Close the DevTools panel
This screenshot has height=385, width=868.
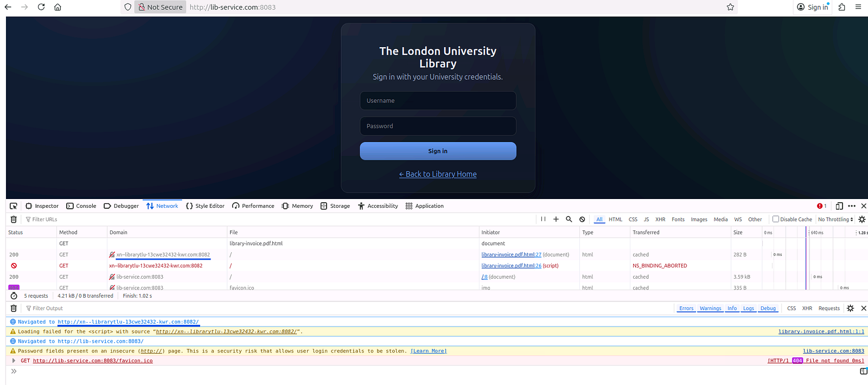tap(864, 206)
